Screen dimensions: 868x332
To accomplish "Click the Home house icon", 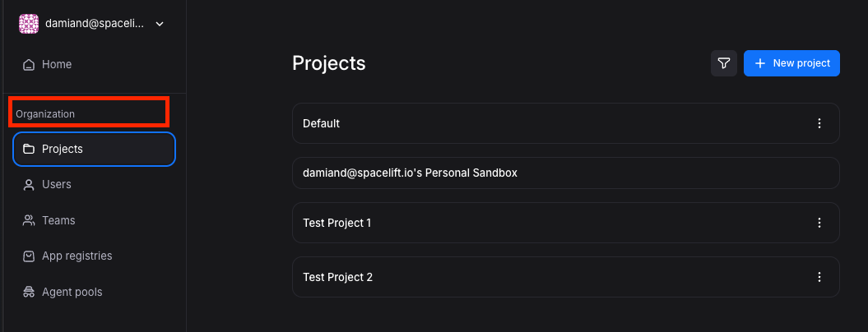I will point(29,65).
